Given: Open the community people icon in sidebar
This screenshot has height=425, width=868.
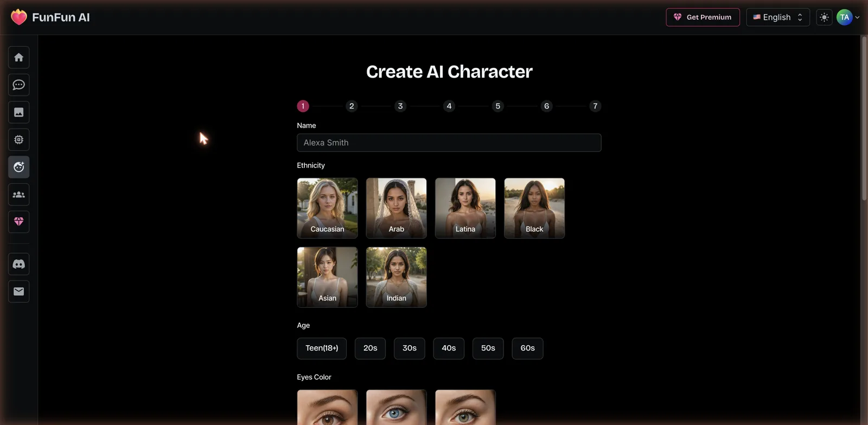Looking at the screenshot, I should point(19,194).
